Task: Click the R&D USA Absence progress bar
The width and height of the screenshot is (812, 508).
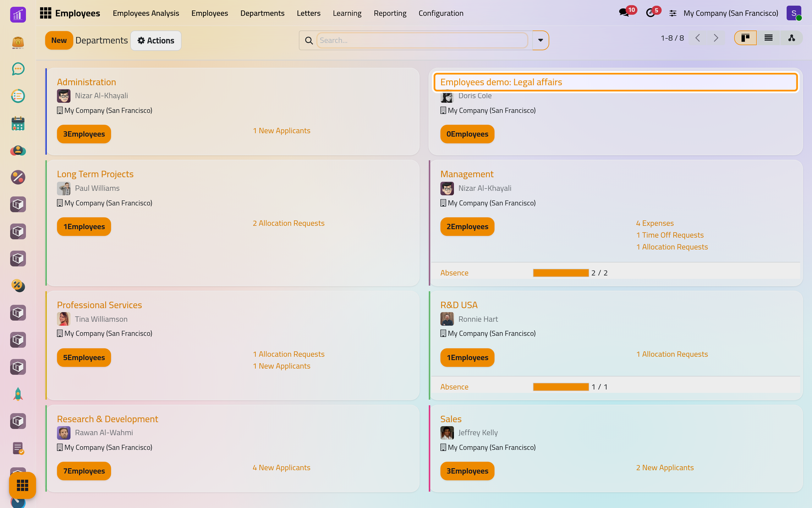Action: 561,387
